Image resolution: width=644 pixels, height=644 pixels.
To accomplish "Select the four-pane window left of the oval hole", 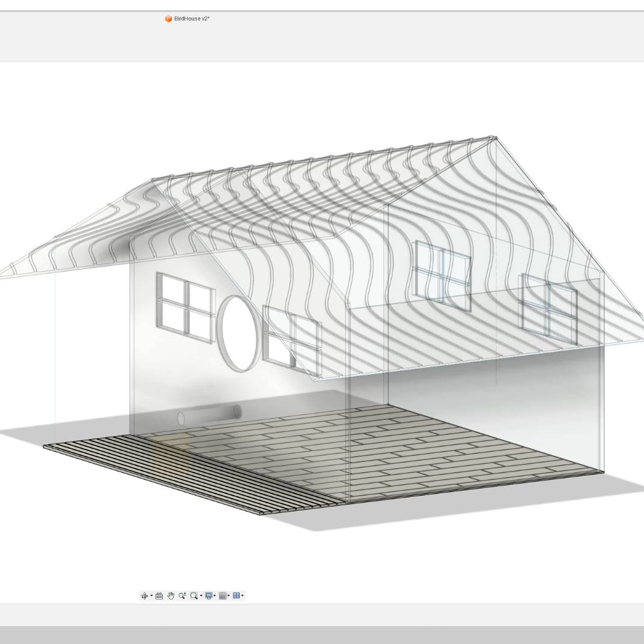I will pyautogui.click(x=186, y=307).
